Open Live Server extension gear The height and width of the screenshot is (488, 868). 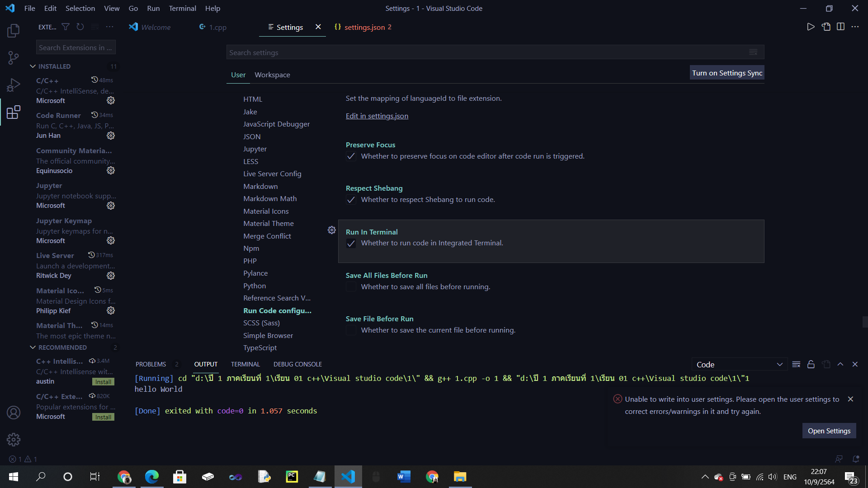pos(111,276)
